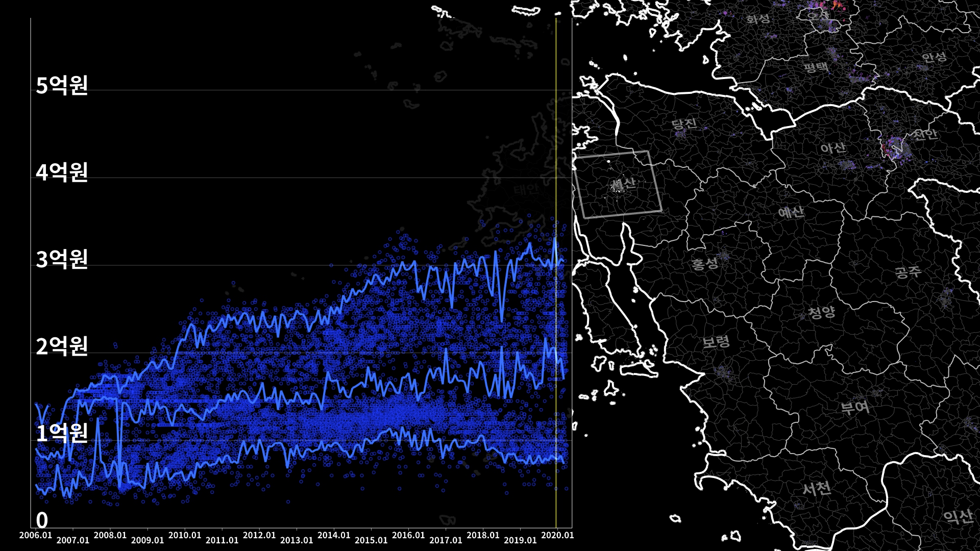980x551 pixels.
Task: Click the 아산 city label on map
Action: pos(833,148)
